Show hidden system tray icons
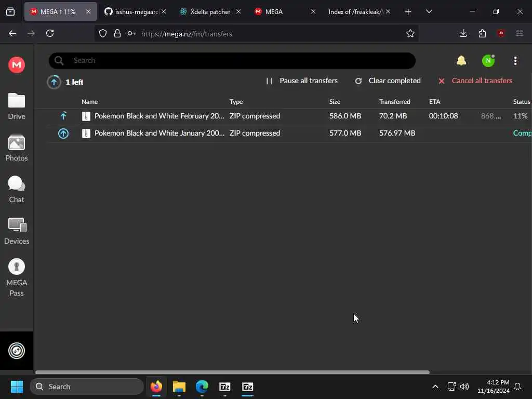 click(x=435, y=387)
